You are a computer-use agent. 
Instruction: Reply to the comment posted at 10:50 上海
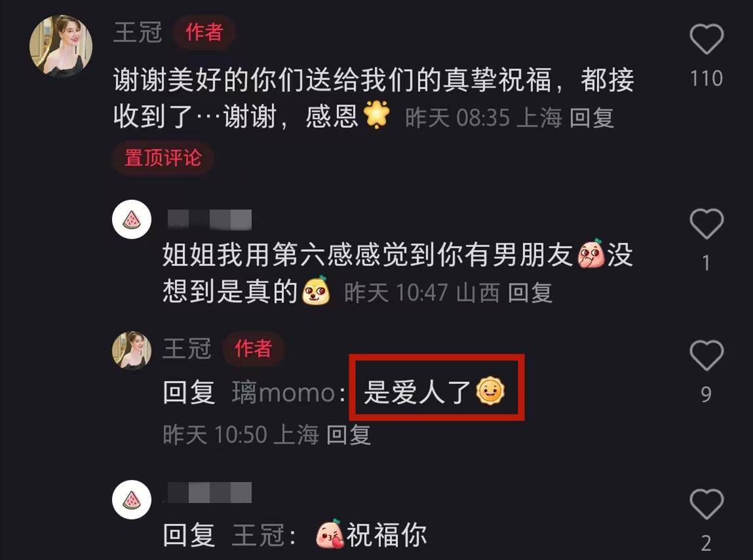349,435
